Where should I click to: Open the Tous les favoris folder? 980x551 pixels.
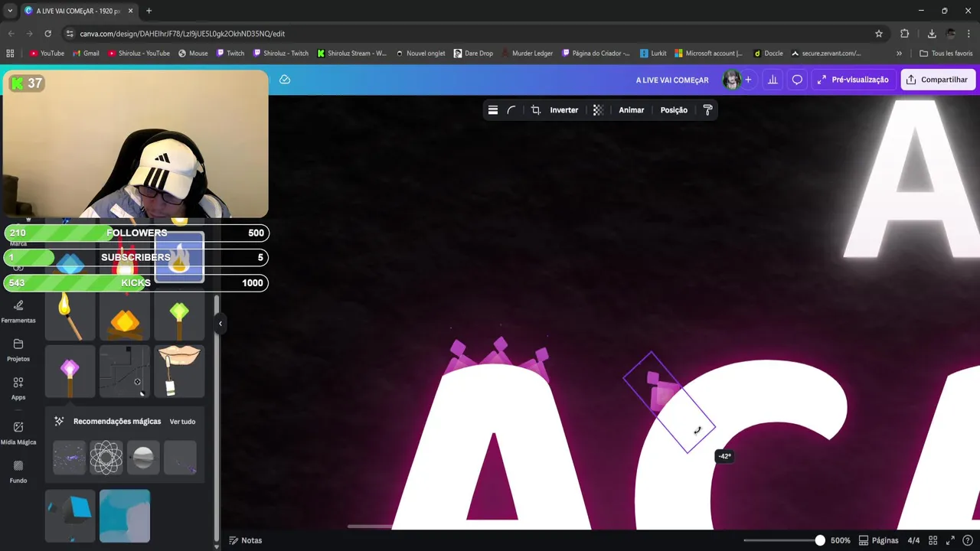tap(946, 54)
